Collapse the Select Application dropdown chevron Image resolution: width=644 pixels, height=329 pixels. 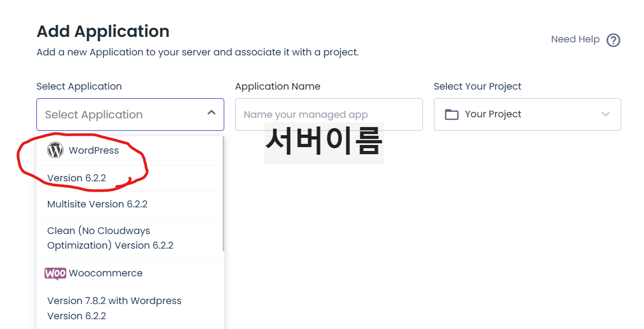tap(212, 112)
